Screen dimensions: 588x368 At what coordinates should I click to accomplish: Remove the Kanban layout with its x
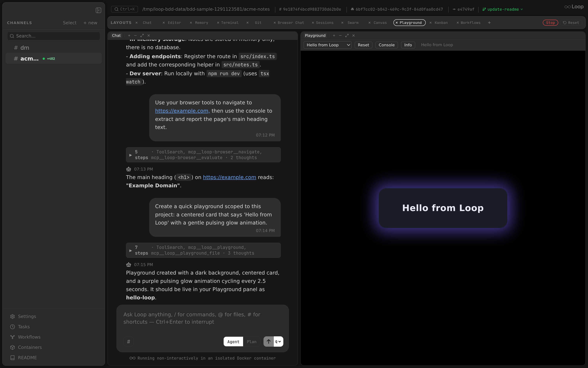(x=430, y=23)
